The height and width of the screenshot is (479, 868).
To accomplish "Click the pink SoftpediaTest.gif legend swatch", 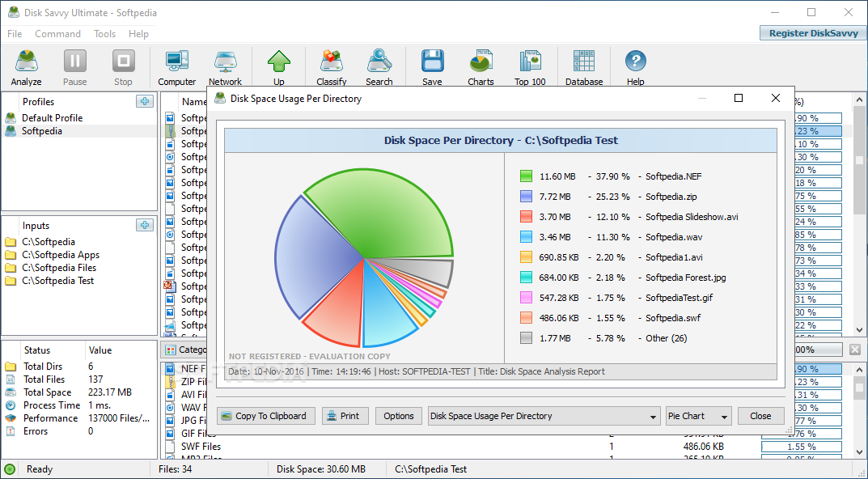I will 526,298.
